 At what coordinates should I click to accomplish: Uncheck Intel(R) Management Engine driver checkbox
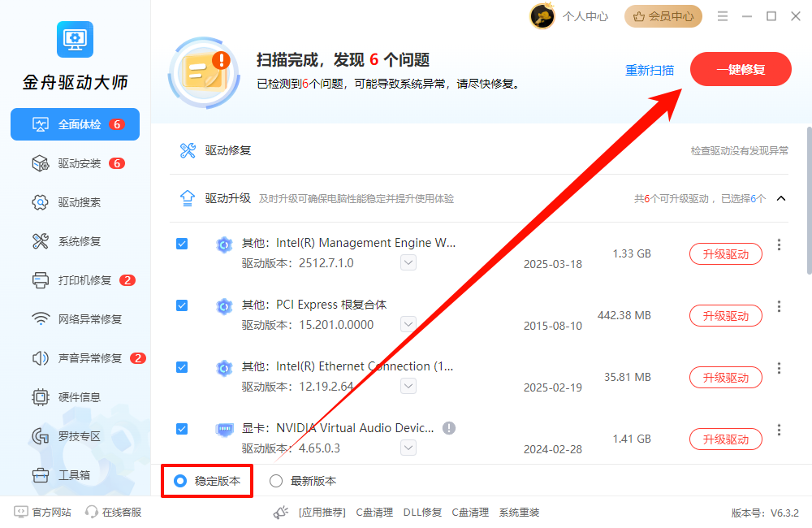pyautogui.click(x=182, y=244)
